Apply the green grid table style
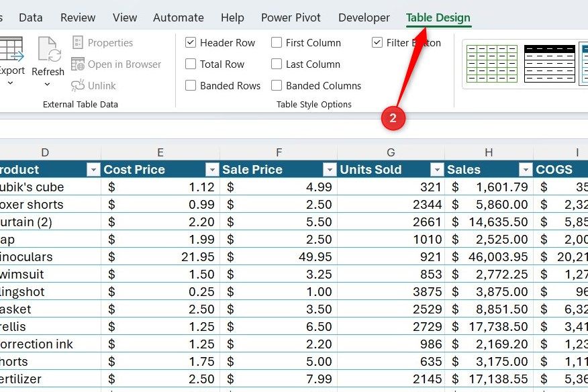This screenshot has height=392, width=588. pos(492,63)
